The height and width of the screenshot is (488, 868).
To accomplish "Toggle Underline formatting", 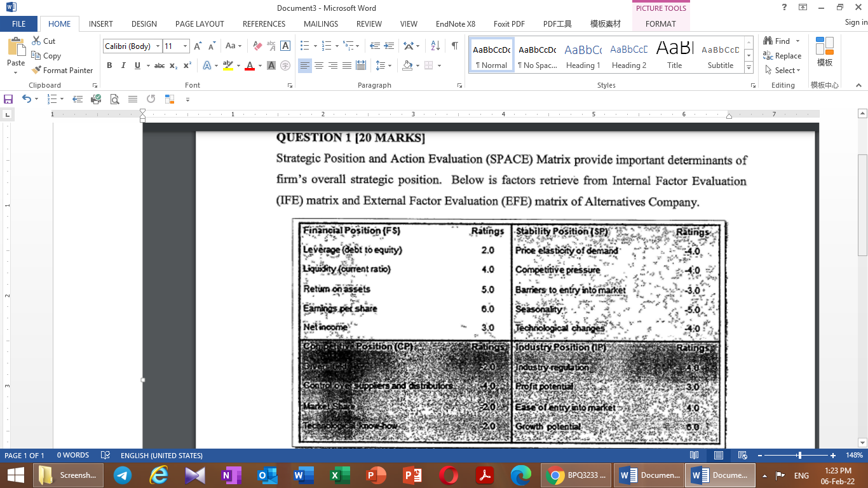I will pos(137,65).
